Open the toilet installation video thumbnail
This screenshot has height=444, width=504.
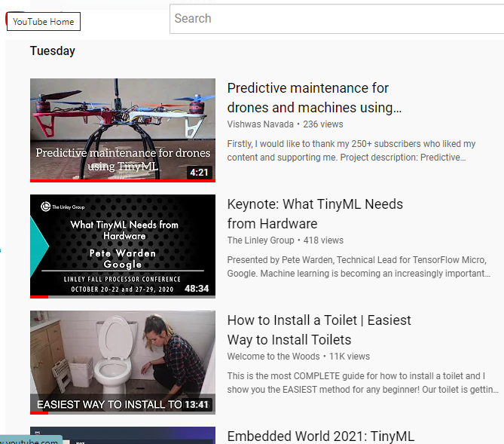pos(123,363)
